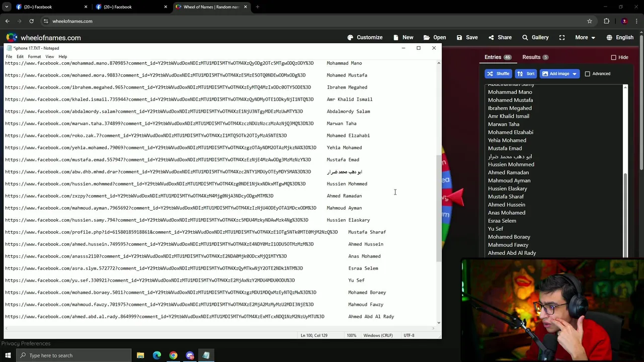Sort the entries alphabetically
This screenshot has height=362, width=644.
point(526,73)
